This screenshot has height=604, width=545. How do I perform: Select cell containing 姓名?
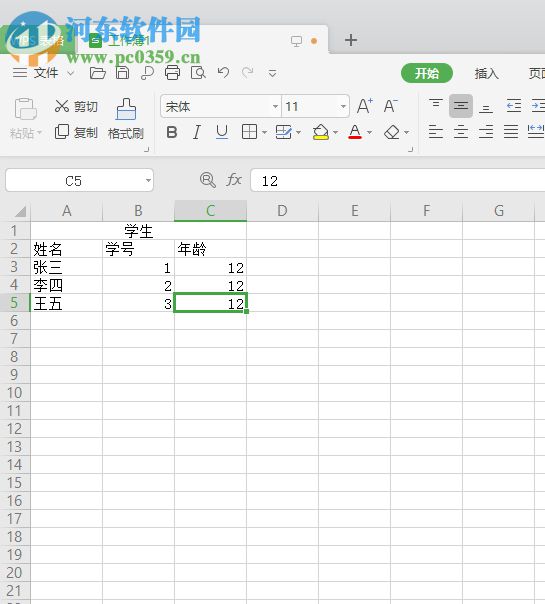coord(67,249)
